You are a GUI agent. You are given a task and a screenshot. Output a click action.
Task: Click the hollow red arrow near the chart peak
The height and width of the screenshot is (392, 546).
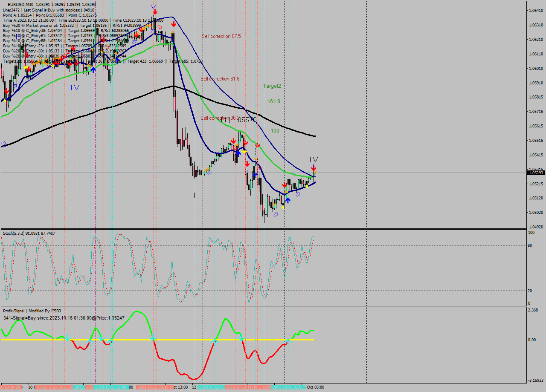click(x=160, y=27)
